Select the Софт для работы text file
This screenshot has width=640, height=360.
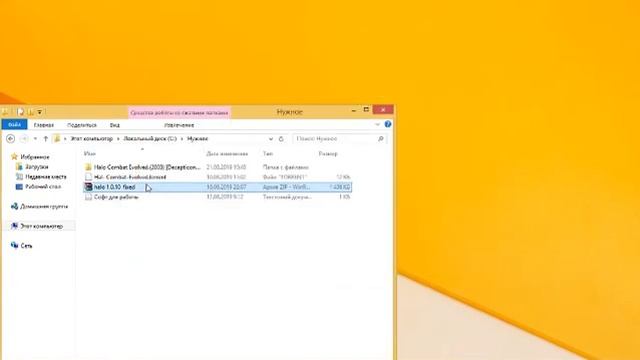(116, 197)
